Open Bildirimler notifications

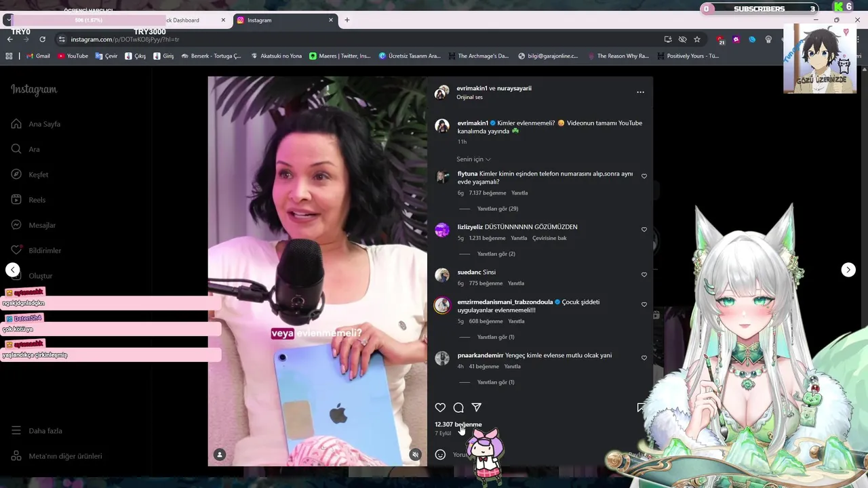pyautogui.click(x=36, y=251)
